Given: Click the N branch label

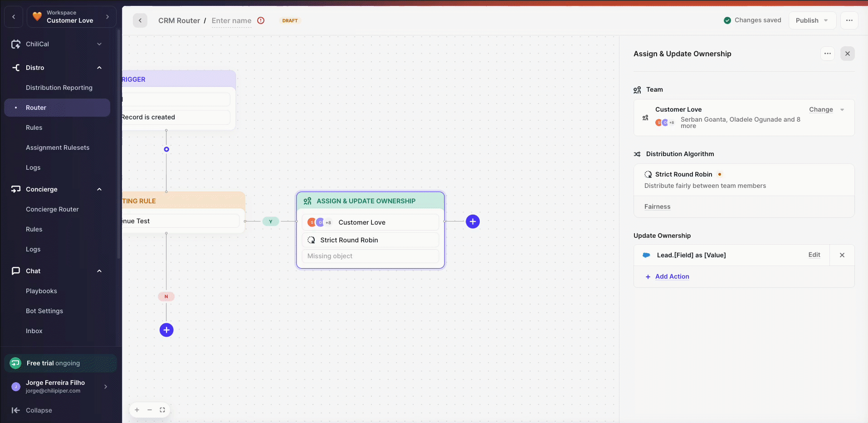Looking at the screenshot, I should tap(166, 296).
